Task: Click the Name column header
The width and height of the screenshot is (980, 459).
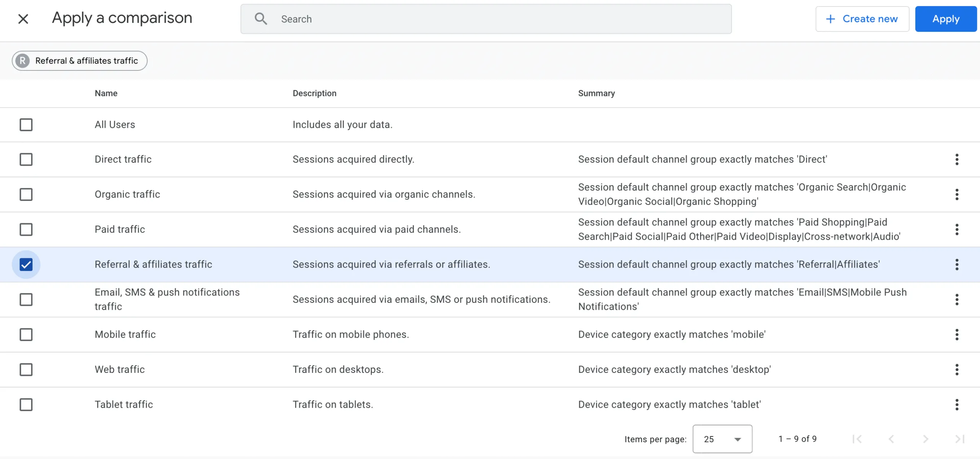Action: pyautogui.click(x=106, y=93)
